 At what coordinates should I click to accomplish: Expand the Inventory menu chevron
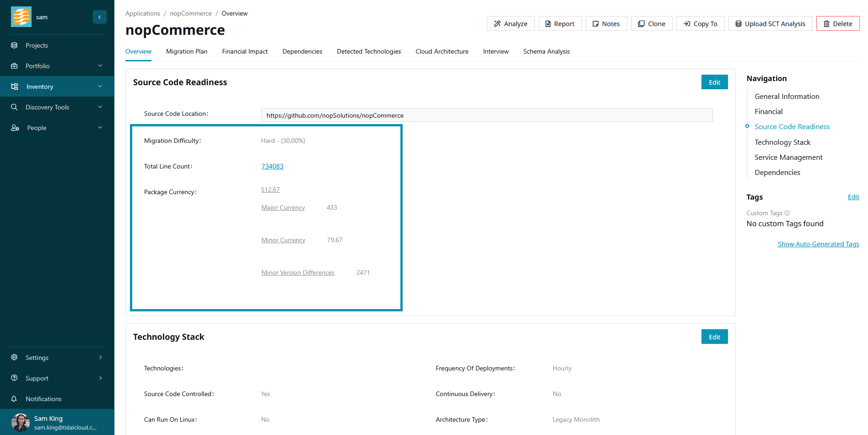tap(100, 87)
